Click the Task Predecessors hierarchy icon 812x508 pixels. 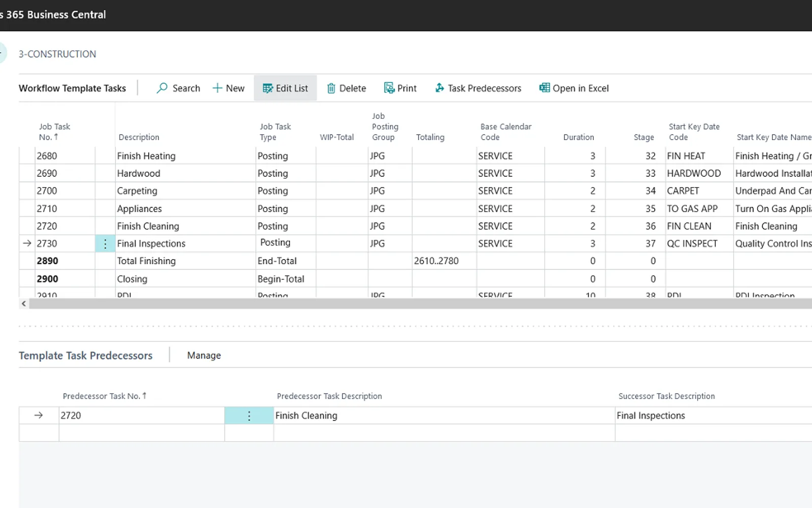click(x=439, y=88)
